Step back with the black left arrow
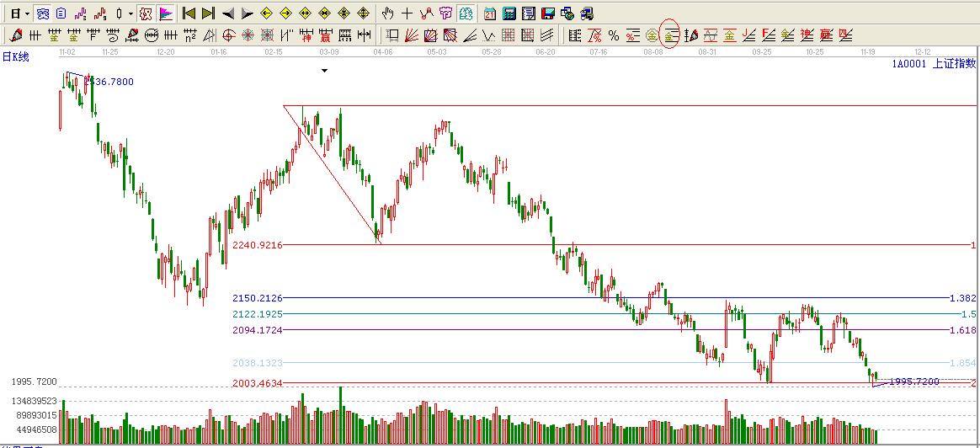The height and width of the screenshot is (448, 980). [x=228, y=13]
